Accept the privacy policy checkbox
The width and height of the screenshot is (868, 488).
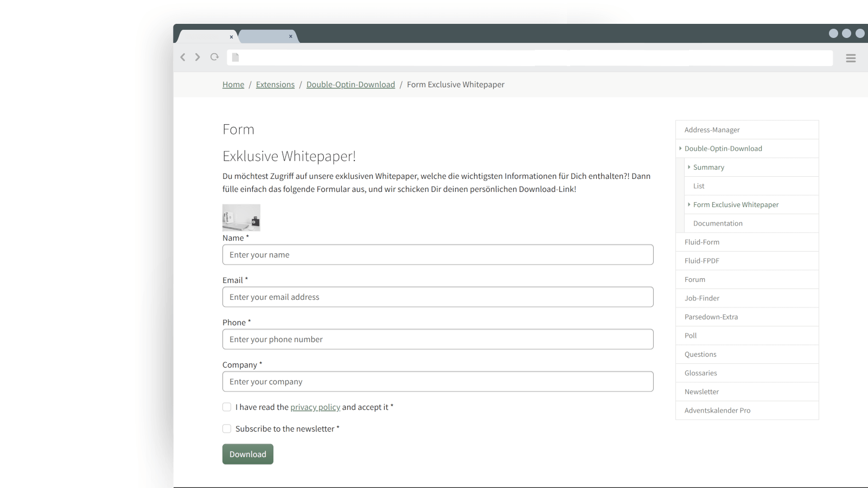pyautogui.click(x=227, y=407)
